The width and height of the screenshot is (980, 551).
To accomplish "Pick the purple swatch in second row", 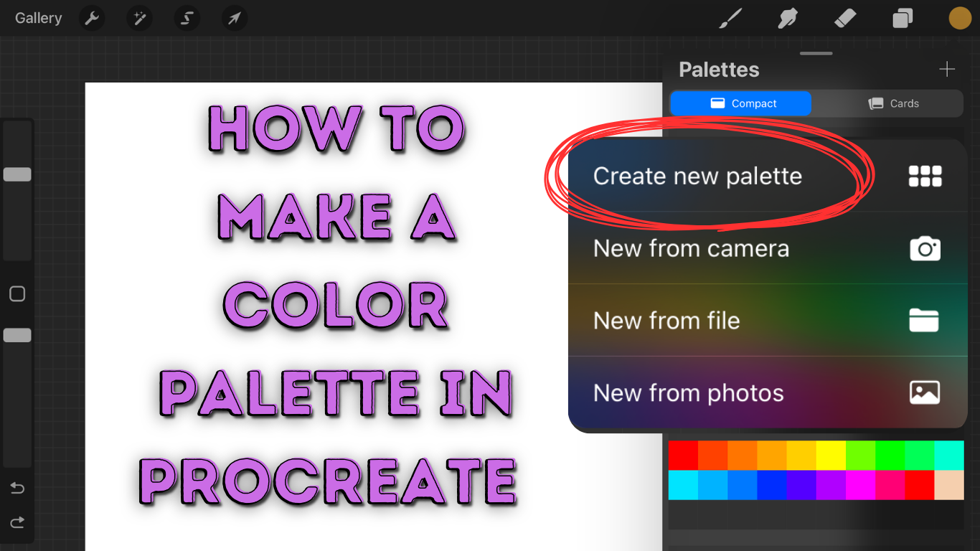I will [x=831, y=485].
